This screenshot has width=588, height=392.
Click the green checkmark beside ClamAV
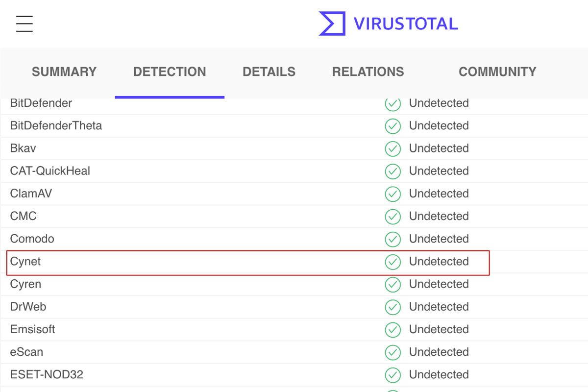point(392,194)
